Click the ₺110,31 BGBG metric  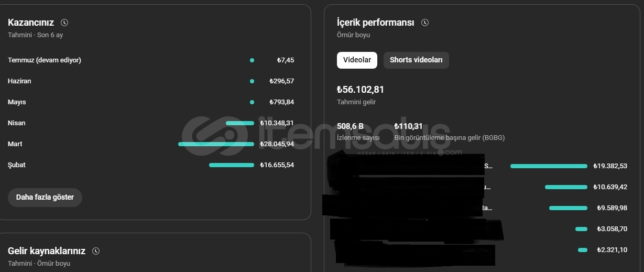click(449, 132)
